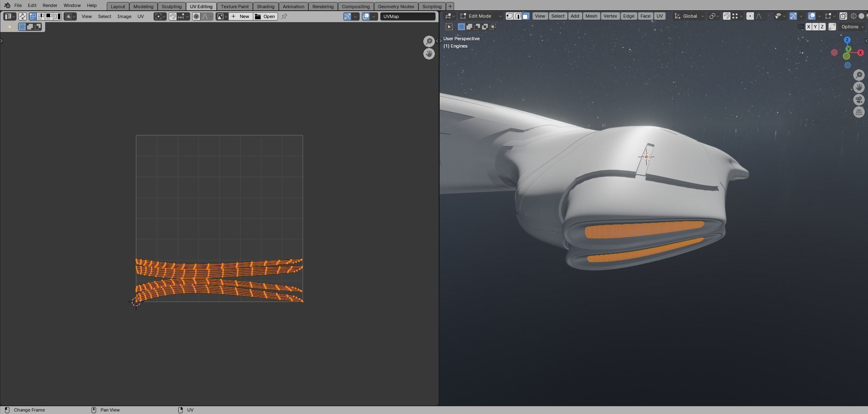Open UV editor View menu
Viewport: 868px width, 414px height.
[87, 16]
